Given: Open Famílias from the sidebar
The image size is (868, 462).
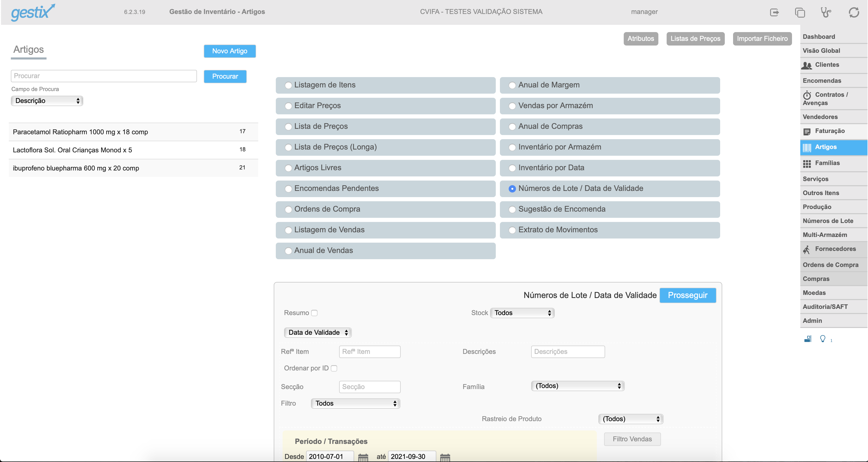Looking at the screenshot, I should click(834, 163).
